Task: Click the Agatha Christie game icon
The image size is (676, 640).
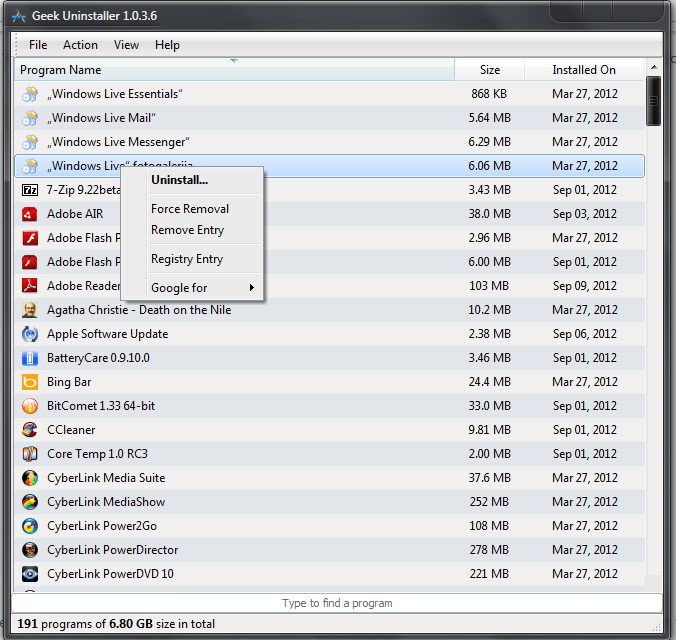Action: (30, 310)
